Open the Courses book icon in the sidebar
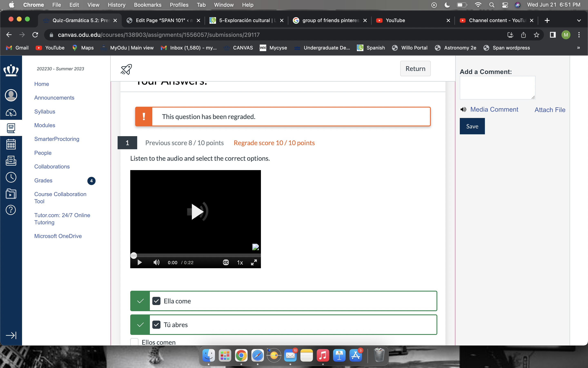This screenshot has width=588, height=368. [x=11, y=128]
